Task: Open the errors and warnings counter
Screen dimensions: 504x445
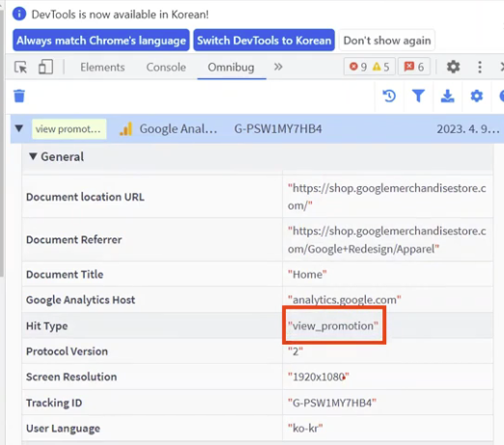Action: click(370, 67)
